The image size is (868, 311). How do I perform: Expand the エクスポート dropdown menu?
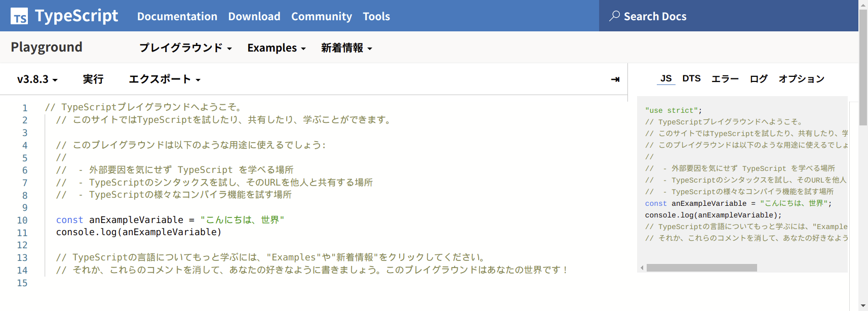click(165, 79)
